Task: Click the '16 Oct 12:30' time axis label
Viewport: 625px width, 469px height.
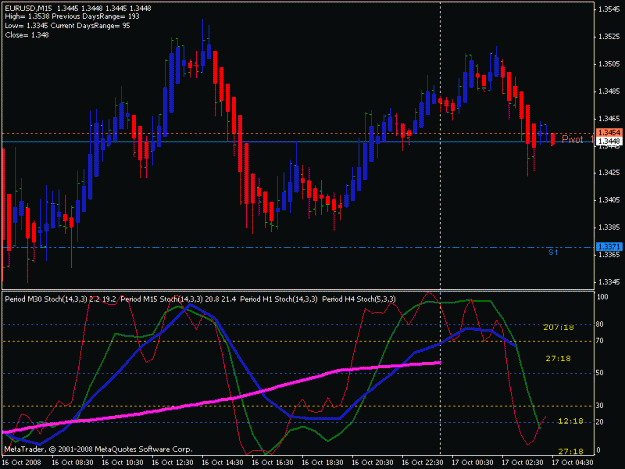Action: 173,463
